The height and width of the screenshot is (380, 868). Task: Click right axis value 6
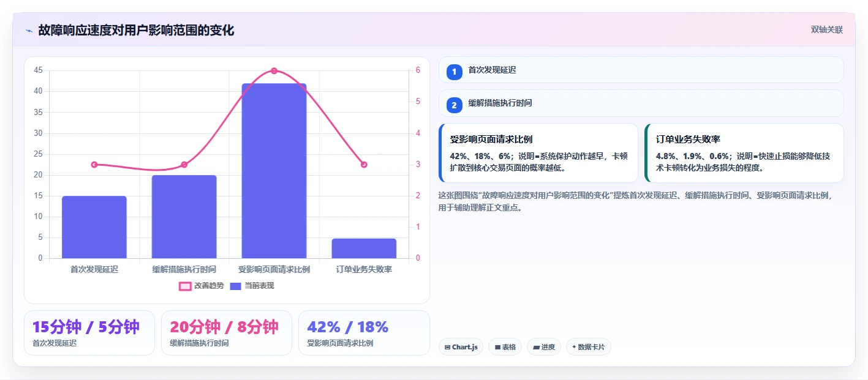tap(418, 70)
